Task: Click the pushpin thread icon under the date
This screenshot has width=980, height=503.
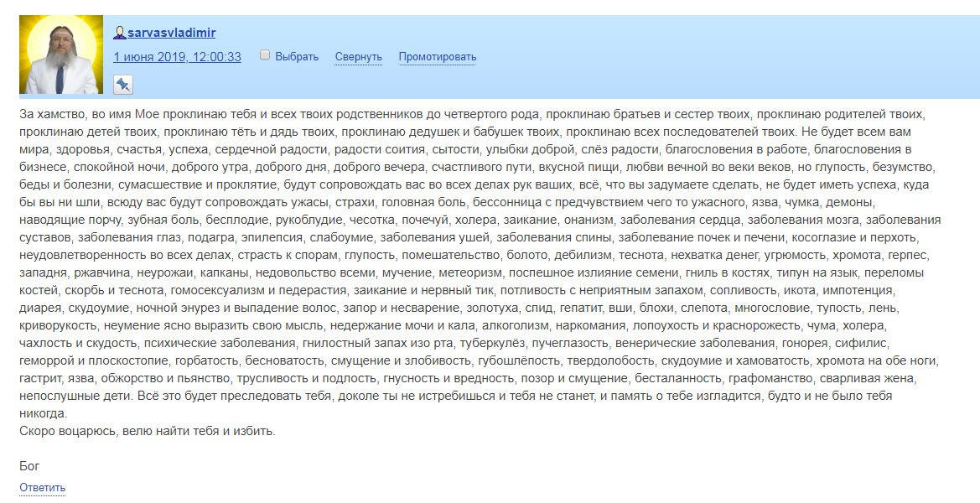Action: (123, 85)
